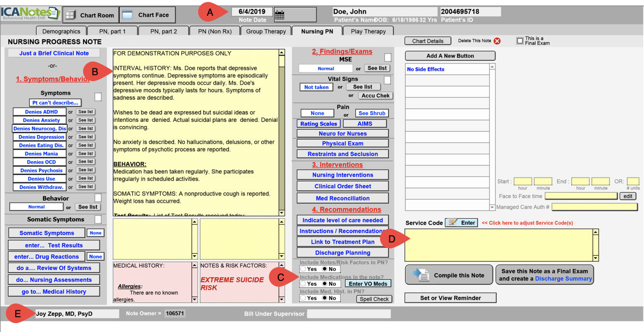Viewport: 644px width, 332px height.
Task: Click the red Delete This Note icon
Action: (x=497, y=41)
